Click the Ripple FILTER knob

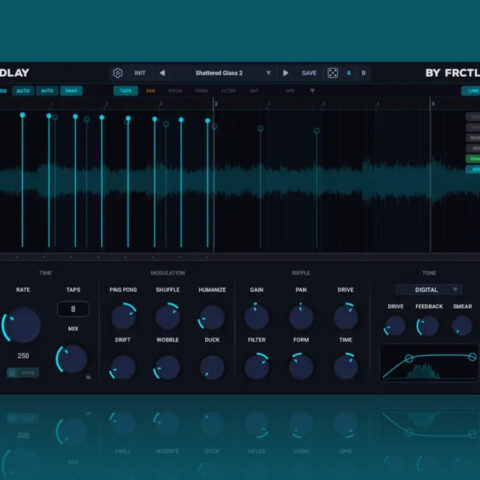256,367
